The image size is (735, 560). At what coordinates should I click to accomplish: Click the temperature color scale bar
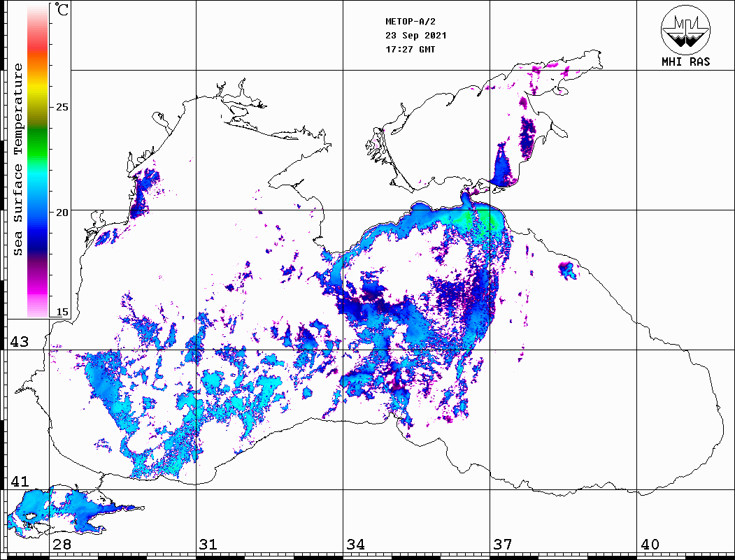(x=38, y=161)
